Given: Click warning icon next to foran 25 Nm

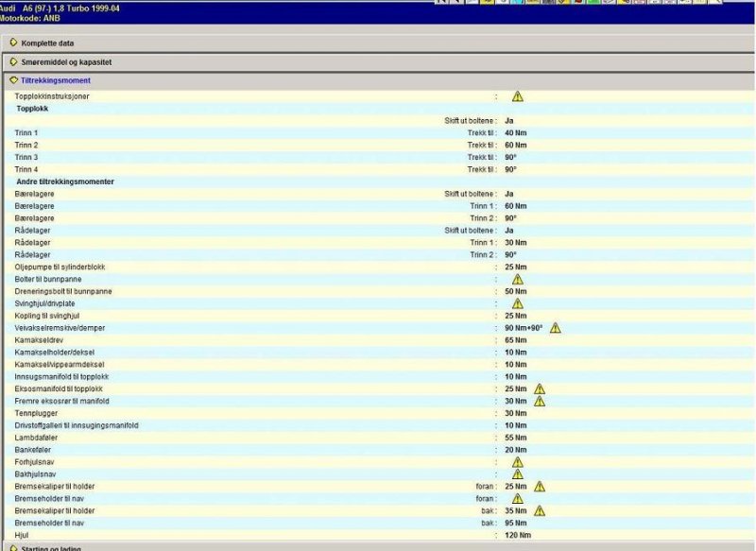Looking at the screenshot, I should point(540,487).
